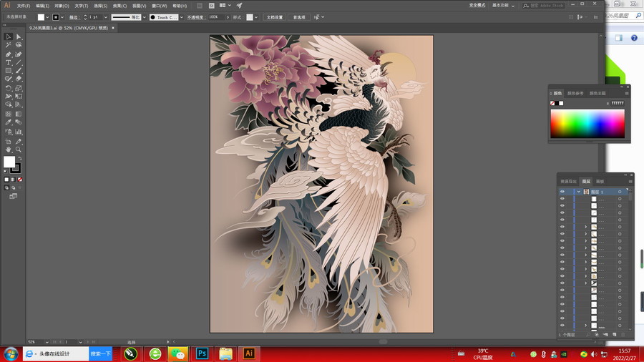Image resolution: width=644 pixels, height=362 pixels.
Task: Open the 等比 stroke profile dropdown
Action: point(144,17)
